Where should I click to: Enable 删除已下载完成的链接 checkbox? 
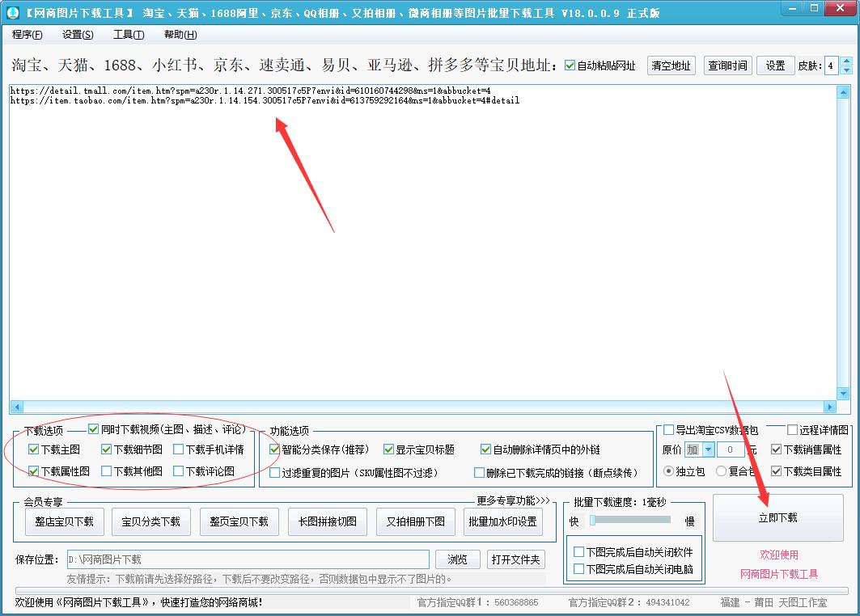tap(479, 472)
